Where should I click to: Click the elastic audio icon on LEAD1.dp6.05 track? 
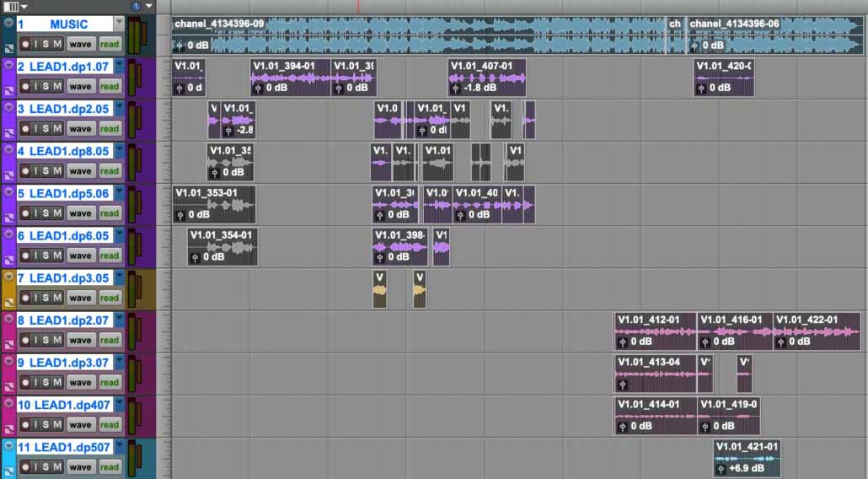9,260
